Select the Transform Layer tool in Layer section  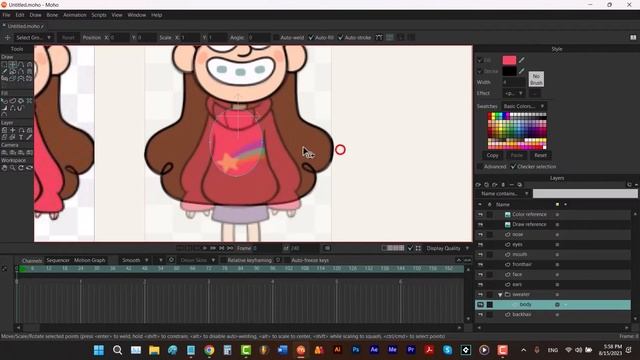coord(13,130)
